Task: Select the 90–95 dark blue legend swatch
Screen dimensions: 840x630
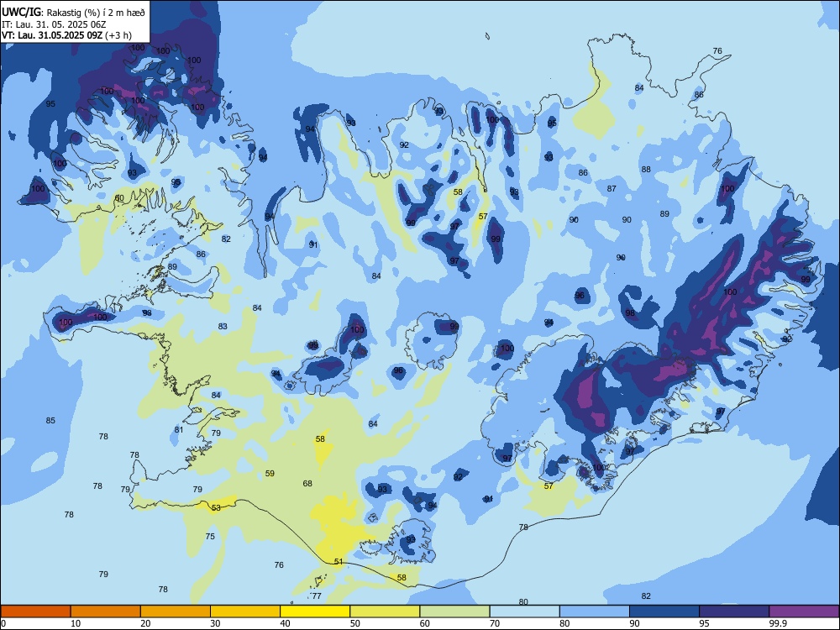Action: click(664, 612)
